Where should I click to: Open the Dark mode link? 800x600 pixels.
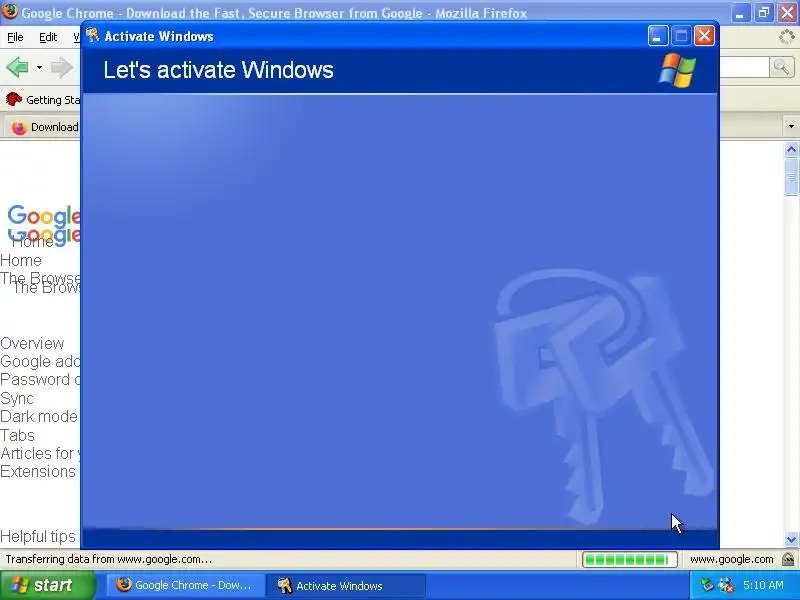(x=39, y=416)
